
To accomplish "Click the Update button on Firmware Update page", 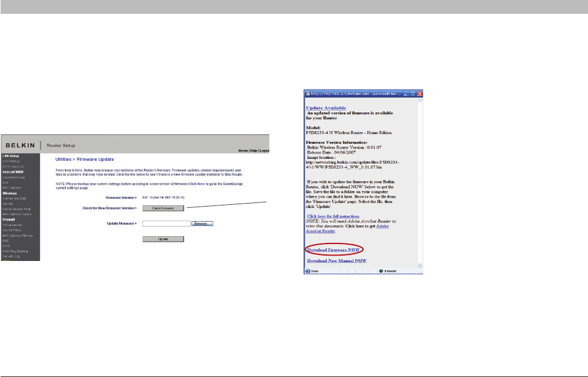I will click(x=163, y=239).
